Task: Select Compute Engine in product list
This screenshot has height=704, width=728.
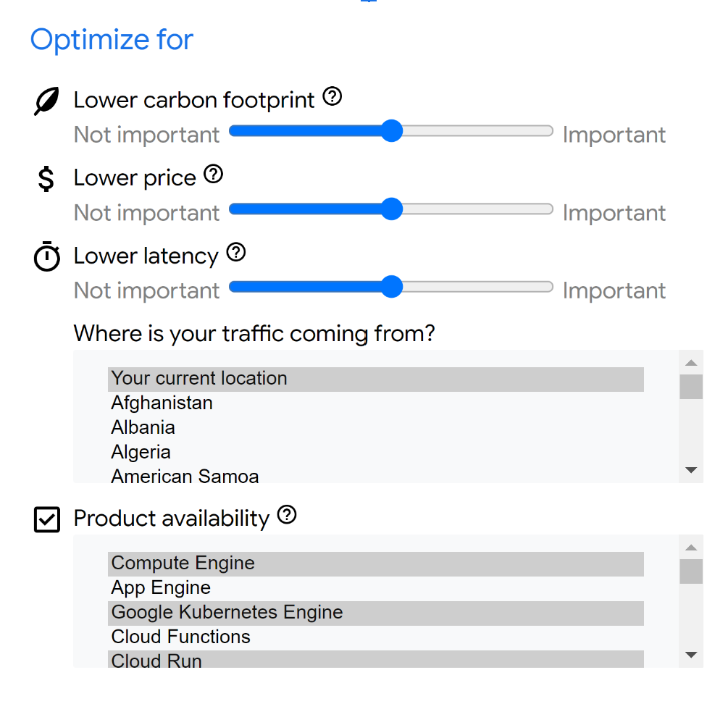Action: [x=376, y=563]
